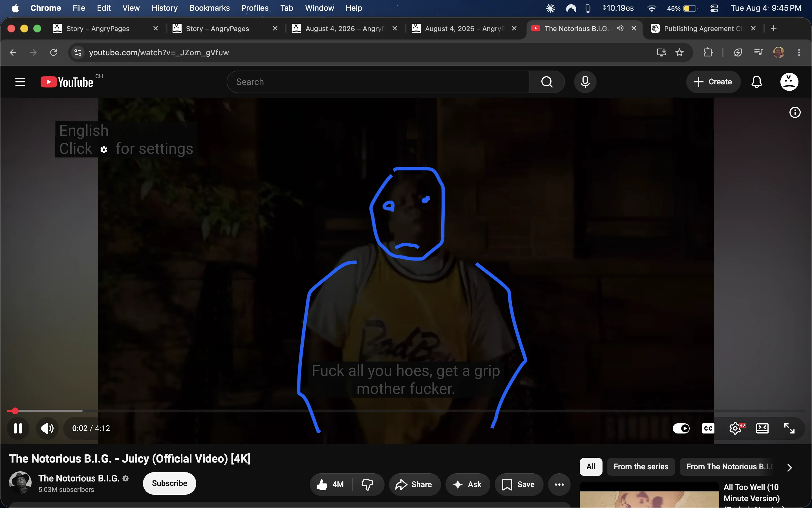The image size is (812, 508).
Task: Switch to theater mode
Action: click(762, 428)
